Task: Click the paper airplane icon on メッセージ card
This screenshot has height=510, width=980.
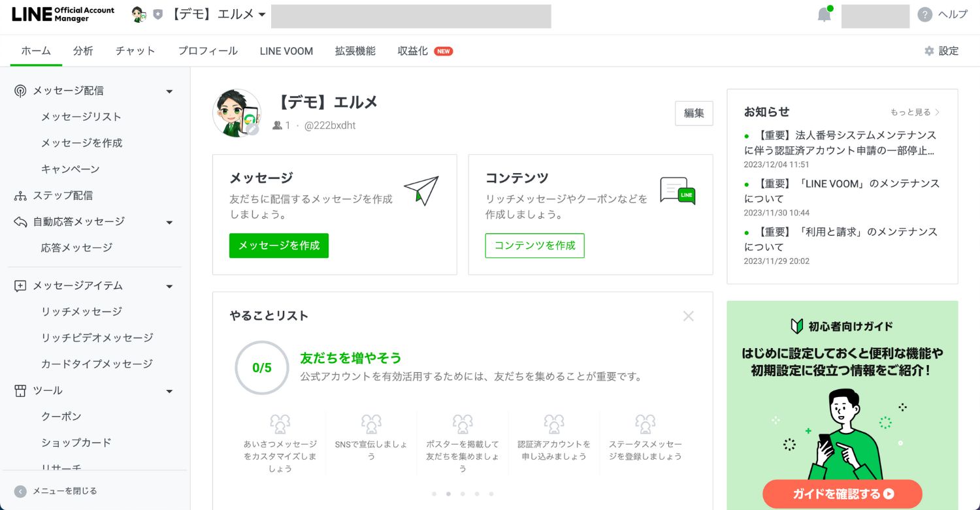Action: [x=421, y=191]
